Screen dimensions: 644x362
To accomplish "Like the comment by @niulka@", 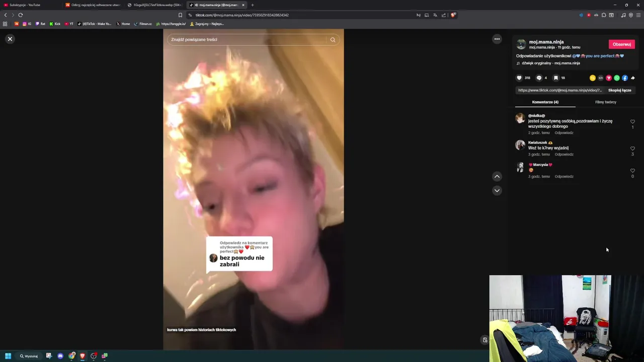I will [632, 122].
